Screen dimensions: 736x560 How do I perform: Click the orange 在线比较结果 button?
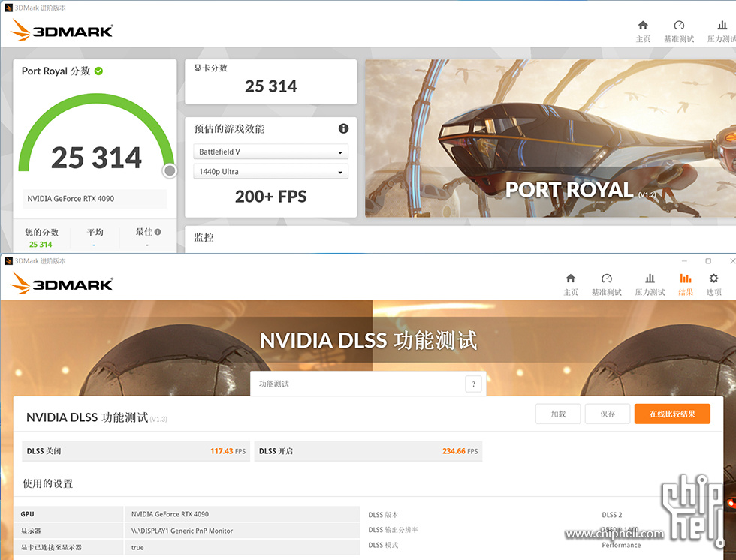pos(672,414)
